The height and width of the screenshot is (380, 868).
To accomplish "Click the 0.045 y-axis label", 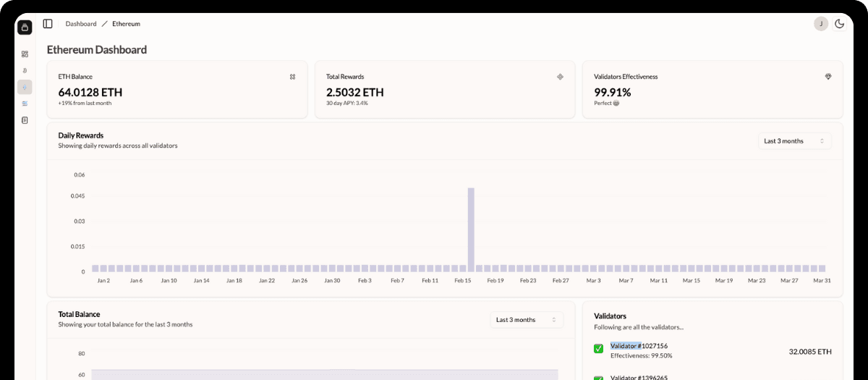I will click(77, 196).
